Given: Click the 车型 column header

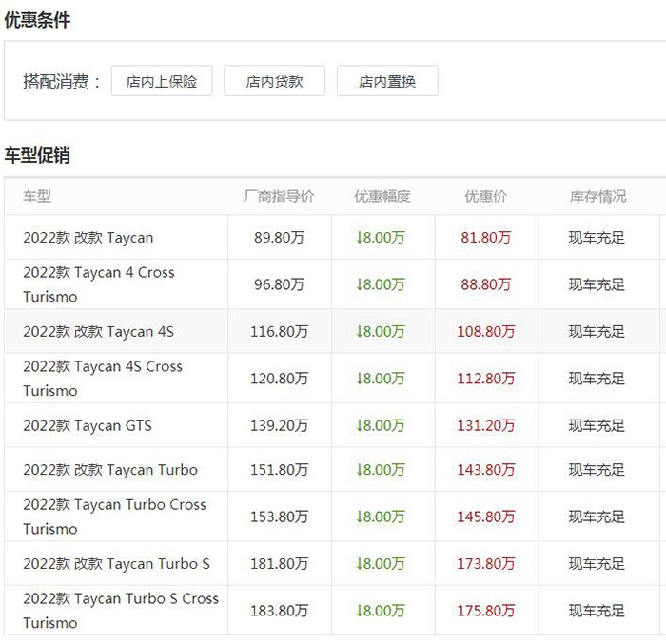Looking at the screenshot, I should click(37, 196).
